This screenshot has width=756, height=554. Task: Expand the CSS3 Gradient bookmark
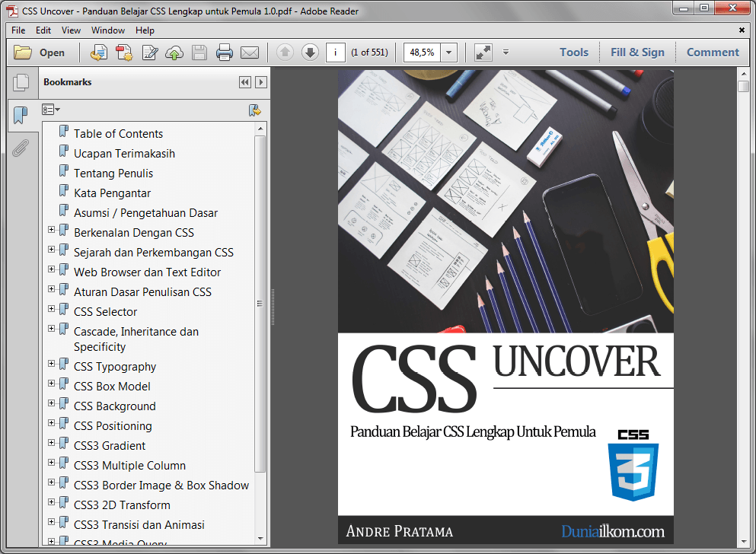tap(51, 442)
